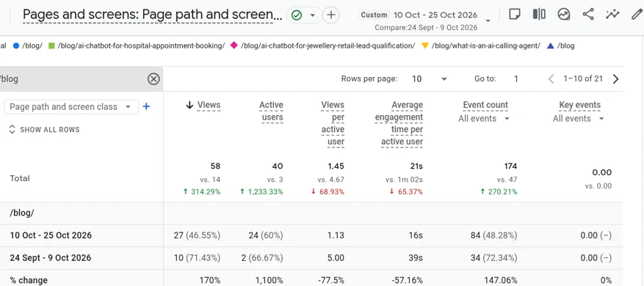
Task: Click the 10 Oct - 25 Oct 2026 row label
Action: pos(51,235)
